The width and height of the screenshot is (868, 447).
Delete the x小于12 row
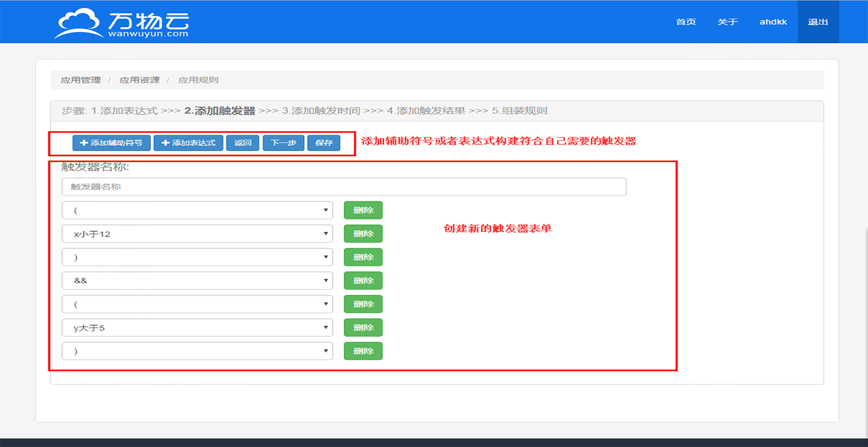(363, 234)
